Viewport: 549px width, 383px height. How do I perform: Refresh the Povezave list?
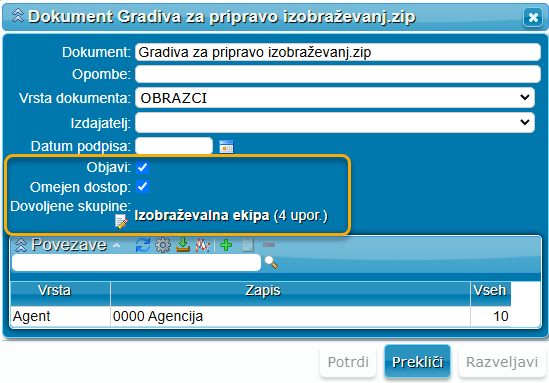(143, 245)
